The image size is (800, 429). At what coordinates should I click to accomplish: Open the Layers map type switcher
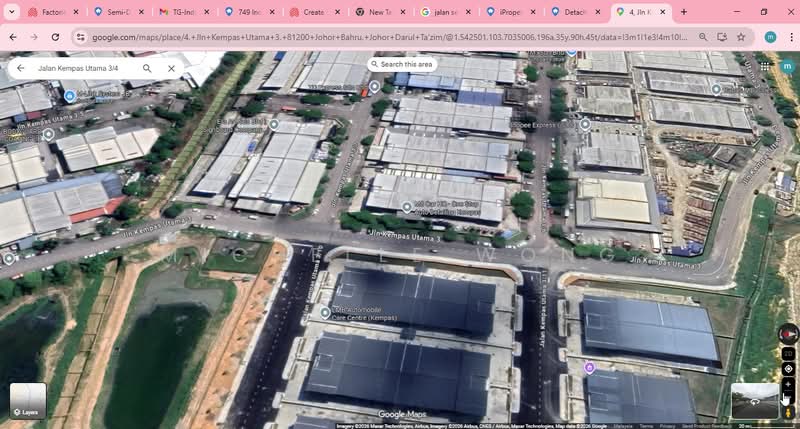tap(28, 401)
